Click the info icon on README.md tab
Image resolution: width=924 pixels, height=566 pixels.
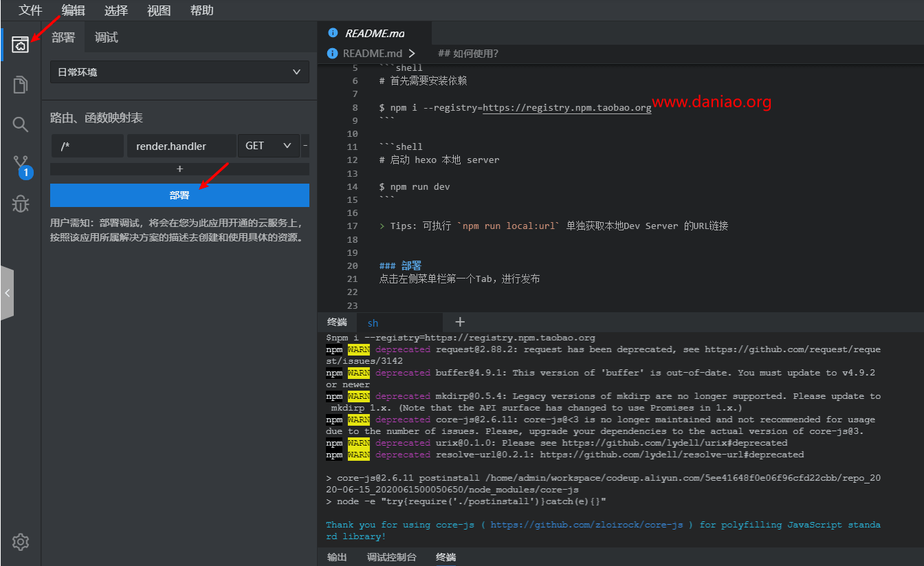[x=333, y=32]
